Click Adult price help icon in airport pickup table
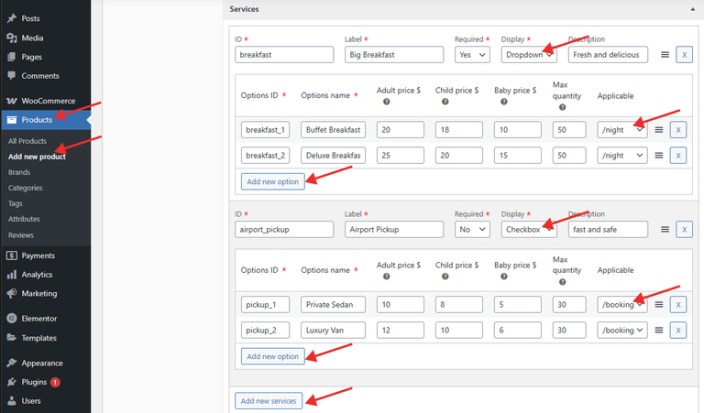 coord(386,277)
